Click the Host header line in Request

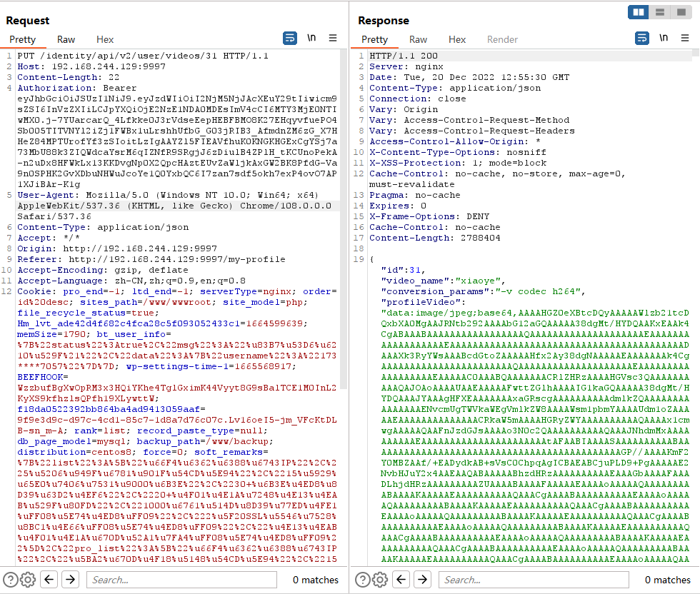91,66
